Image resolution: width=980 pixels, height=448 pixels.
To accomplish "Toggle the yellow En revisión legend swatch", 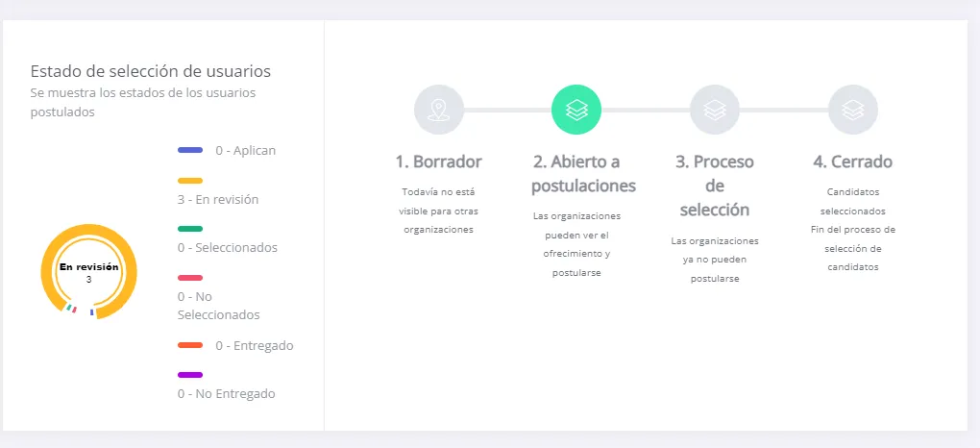I will pyautogui.click(x=190, y=181).
